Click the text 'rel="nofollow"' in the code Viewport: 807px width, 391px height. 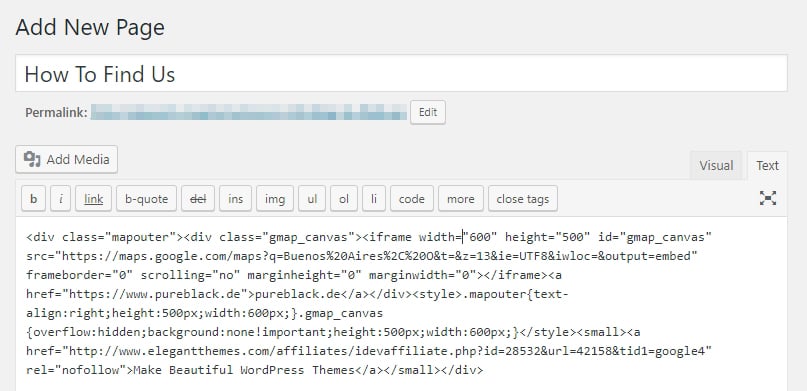(76, 370)
